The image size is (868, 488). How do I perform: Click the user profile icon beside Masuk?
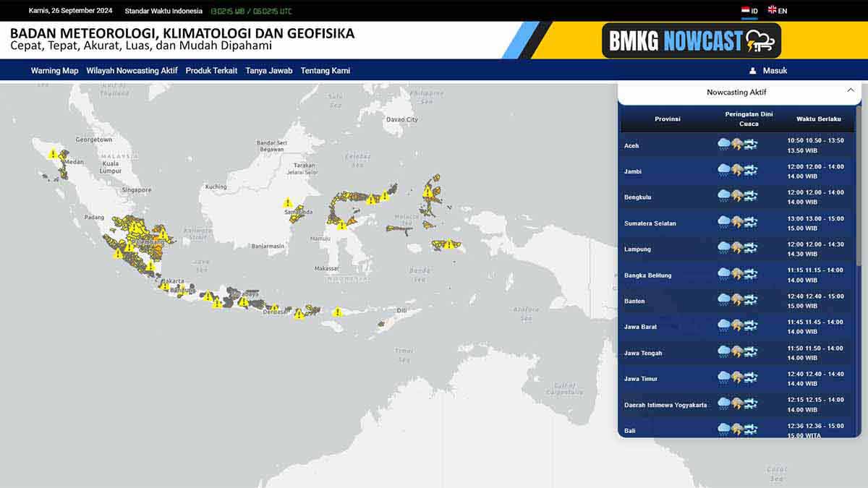click(x=752, y=71)
